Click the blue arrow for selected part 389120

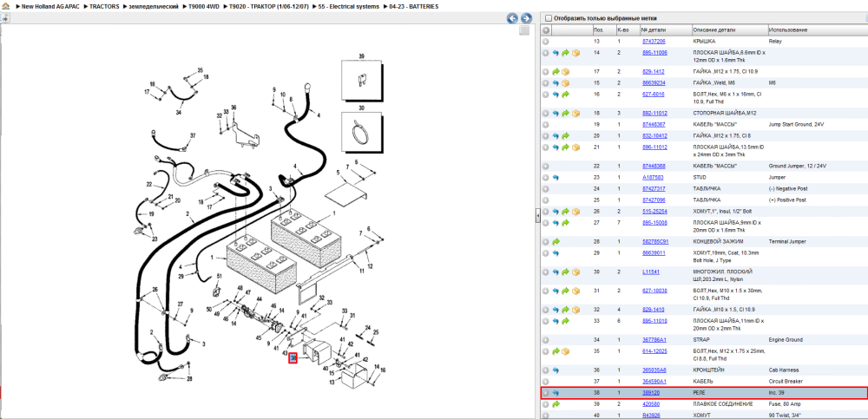click(x=556, y=393)
